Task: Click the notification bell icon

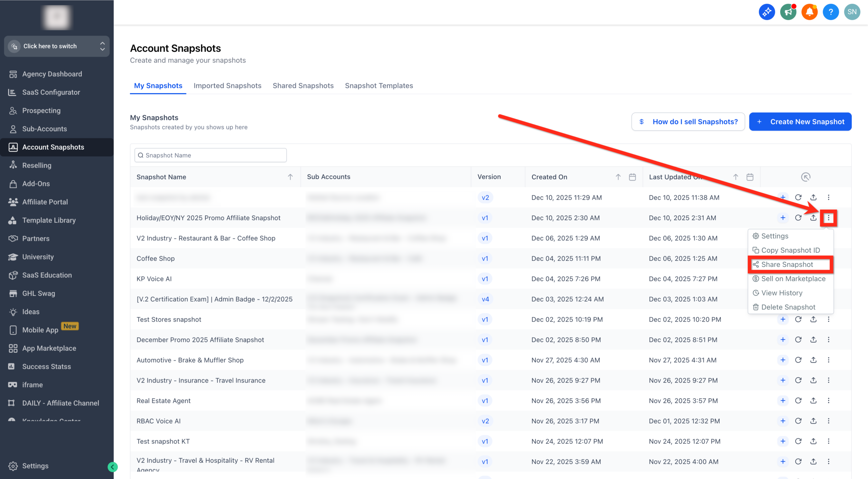Action: point(809,12)
